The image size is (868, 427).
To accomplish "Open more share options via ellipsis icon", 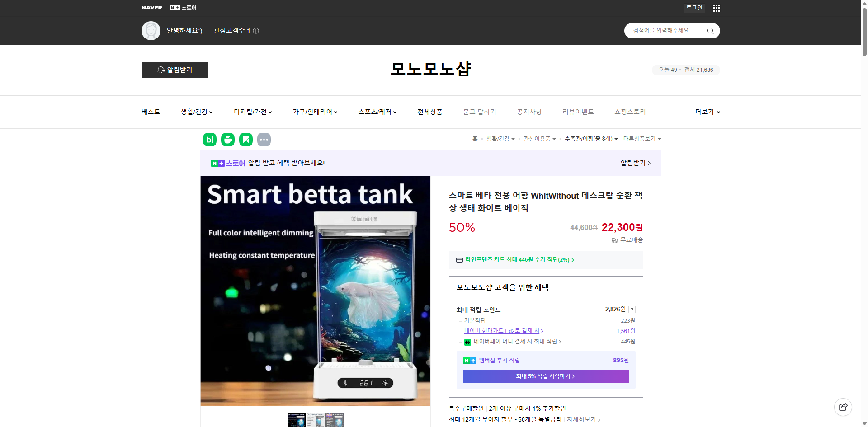I will [x=264, y=139].
